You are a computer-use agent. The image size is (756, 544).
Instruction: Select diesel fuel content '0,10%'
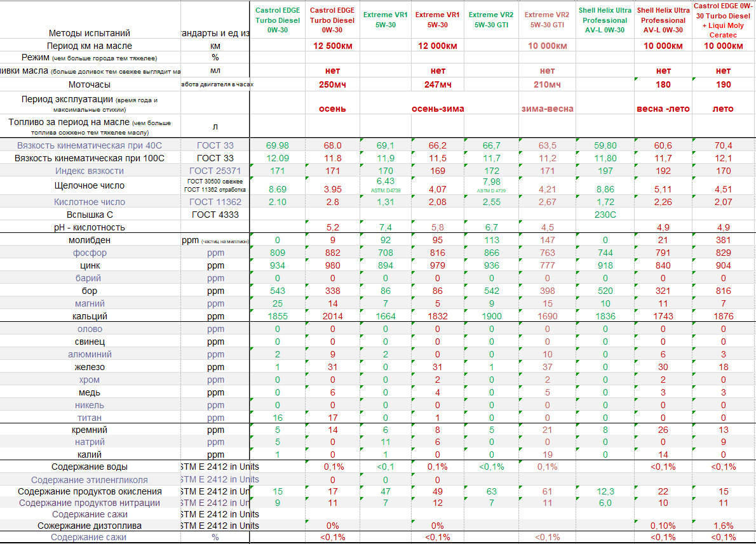coord(663,526)
